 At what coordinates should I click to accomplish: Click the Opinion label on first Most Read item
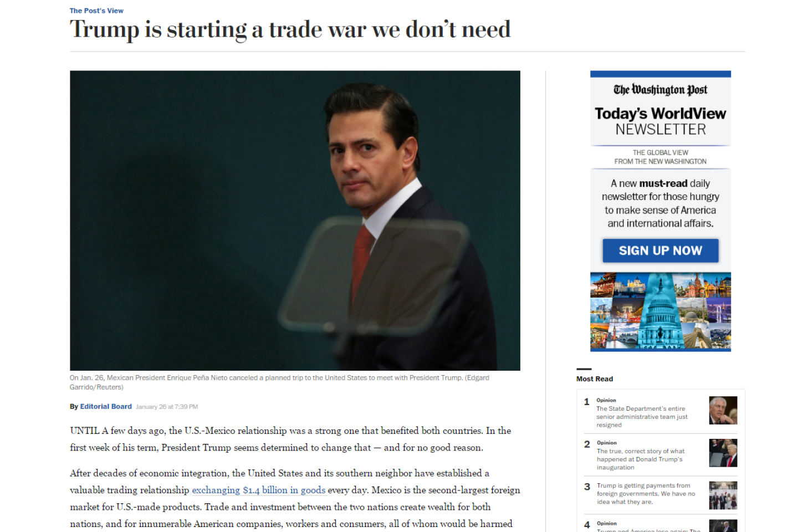pyautogui.click(x=606, y=400)
